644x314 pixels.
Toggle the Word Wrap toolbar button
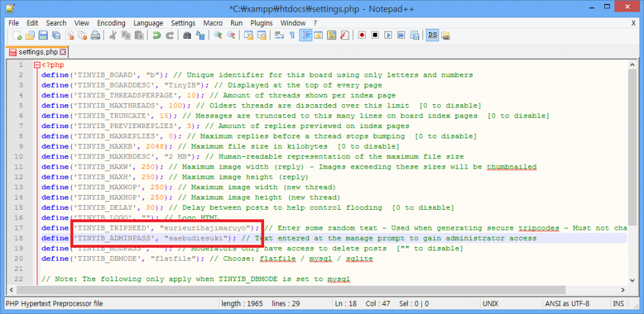(x=279, y=35)
